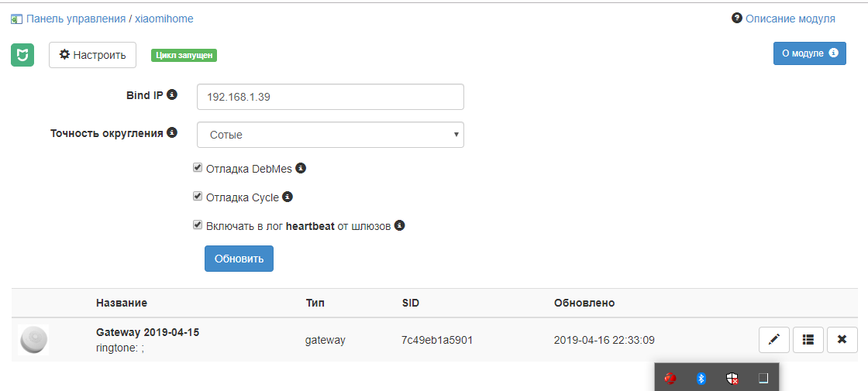Click the info icon next to Bind IP
This screenshot has width=868, height=391.
172,94
